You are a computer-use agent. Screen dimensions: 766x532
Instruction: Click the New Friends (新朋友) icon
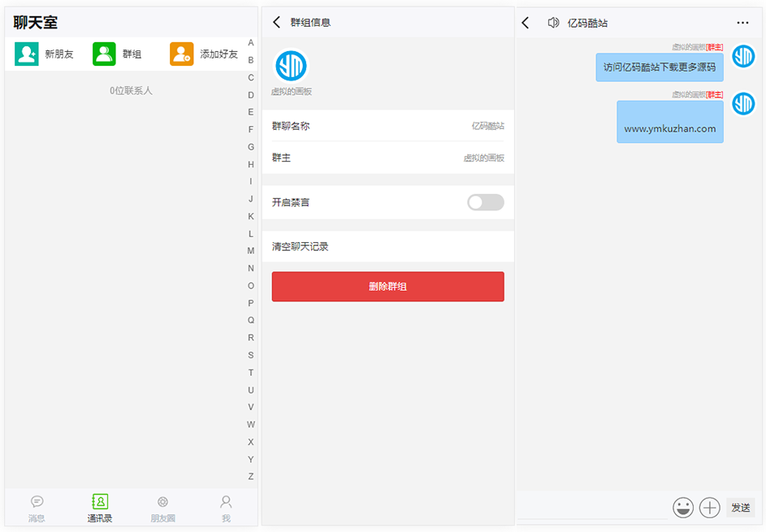point(27,54)
